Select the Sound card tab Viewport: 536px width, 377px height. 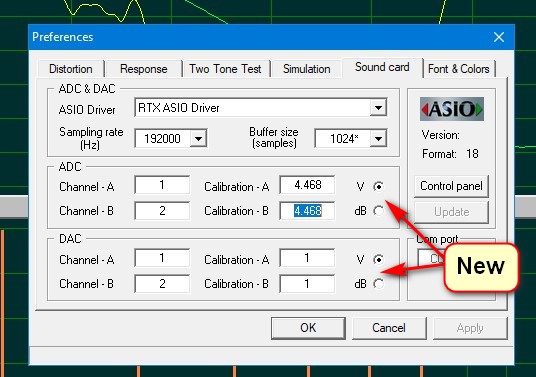pyautogui.click(x=382, y=67)
